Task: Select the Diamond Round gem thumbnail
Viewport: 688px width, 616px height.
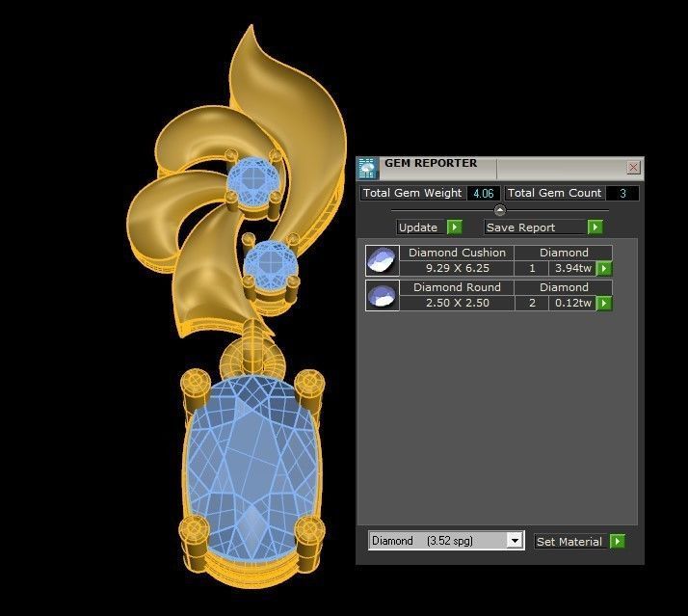Action: 383,295
